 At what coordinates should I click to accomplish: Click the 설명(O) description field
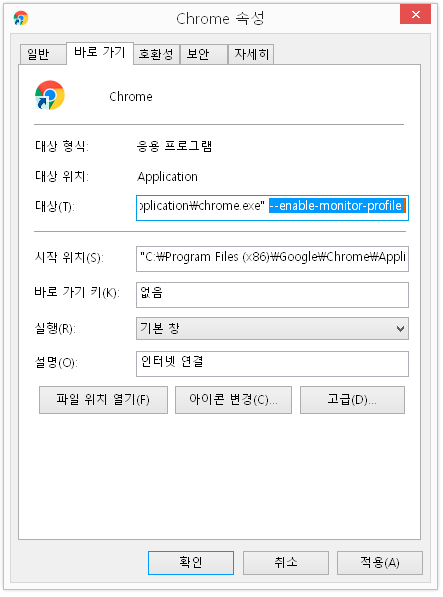tap(272, 364)
